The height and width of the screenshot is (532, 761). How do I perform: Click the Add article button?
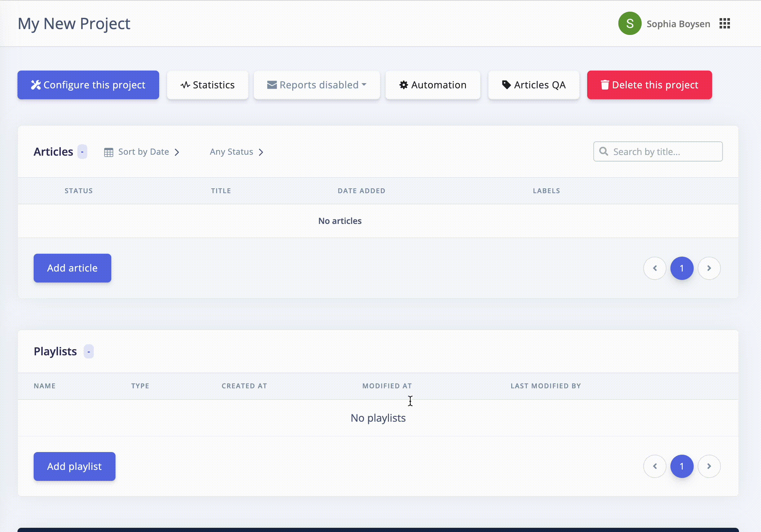pyautogui.click(x=72, y=268)
